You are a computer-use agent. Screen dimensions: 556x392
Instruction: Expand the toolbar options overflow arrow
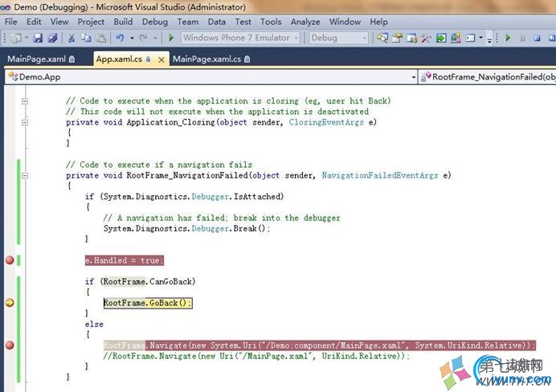(489, 39)
